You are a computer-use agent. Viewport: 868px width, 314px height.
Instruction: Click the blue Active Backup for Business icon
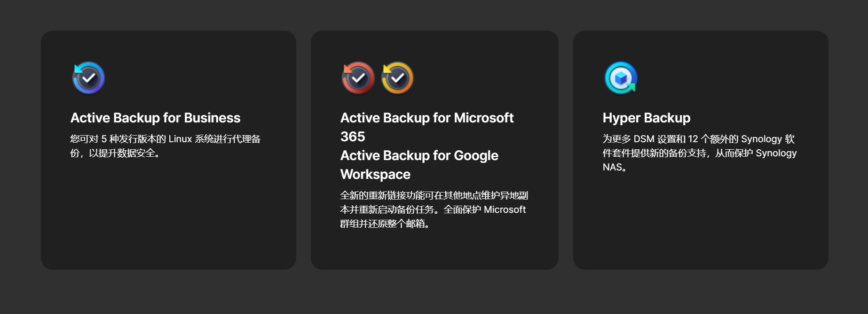click(x=88, y=78)
